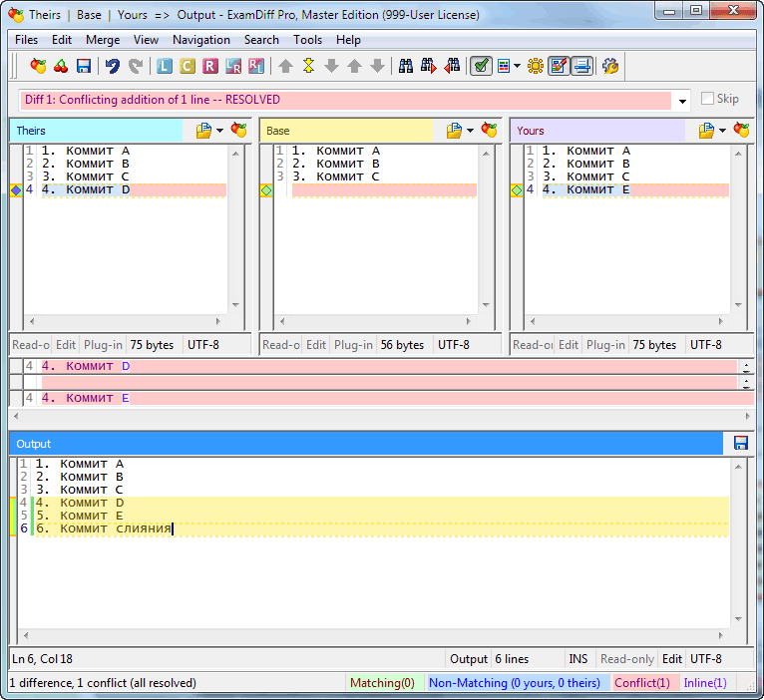
Task: Expand the Base pane open-file dropdown arrow
Action: (470, 131)
